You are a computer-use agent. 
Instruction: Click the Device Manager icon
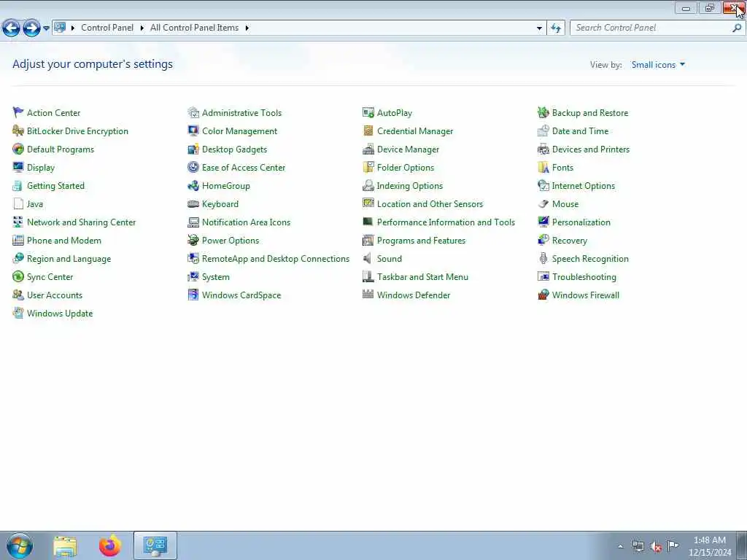click(368, 149)
